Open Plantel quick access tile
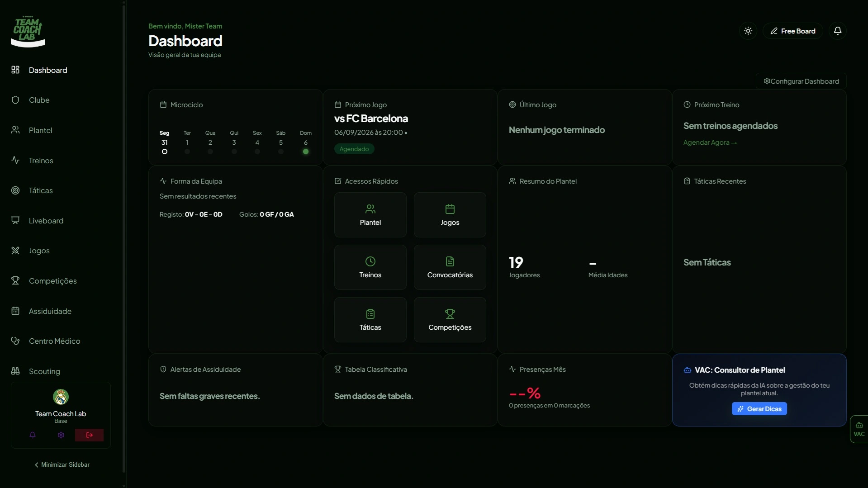868x488 pixels. (x=370, y=215)
